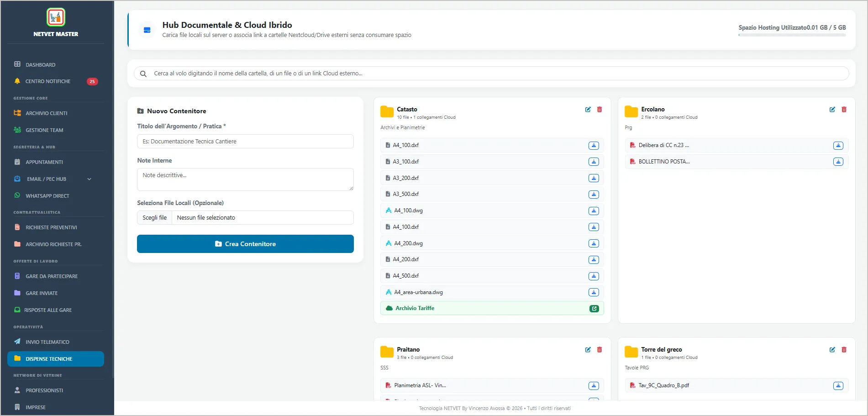Go to Archivio Clienti
Image resolution: width=868 pixels, height=416 pixels.
point(56,113)
